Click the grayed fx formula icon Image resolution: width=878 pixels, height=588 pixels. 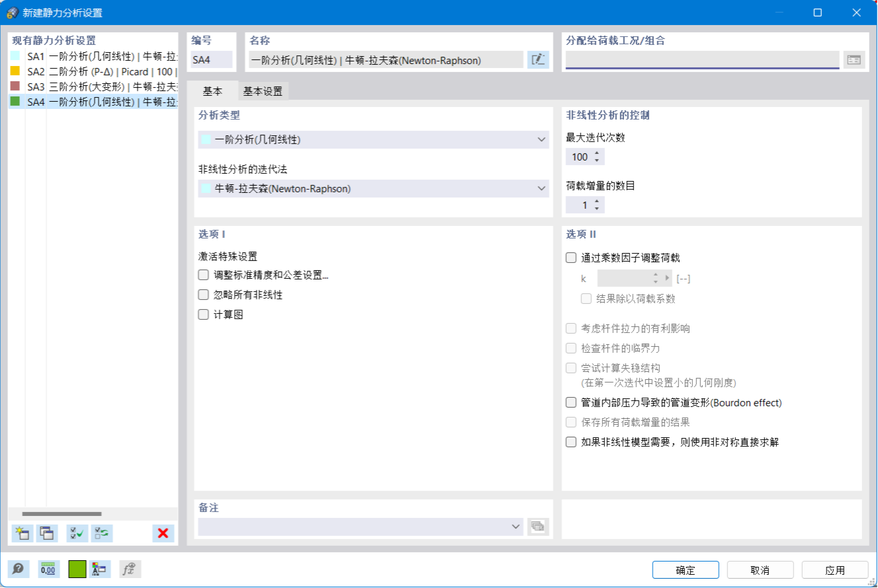(x=130, y=569)
